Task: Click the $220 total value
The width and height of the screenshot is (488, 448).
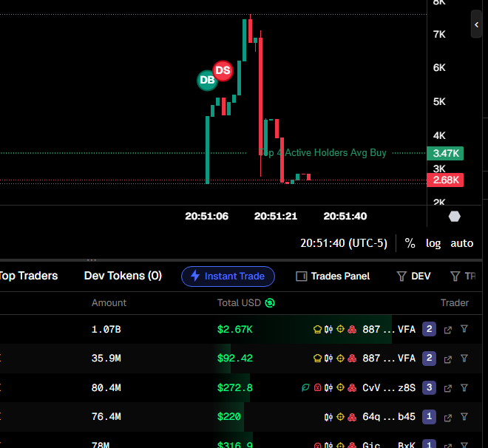Action: pos(229,417)
